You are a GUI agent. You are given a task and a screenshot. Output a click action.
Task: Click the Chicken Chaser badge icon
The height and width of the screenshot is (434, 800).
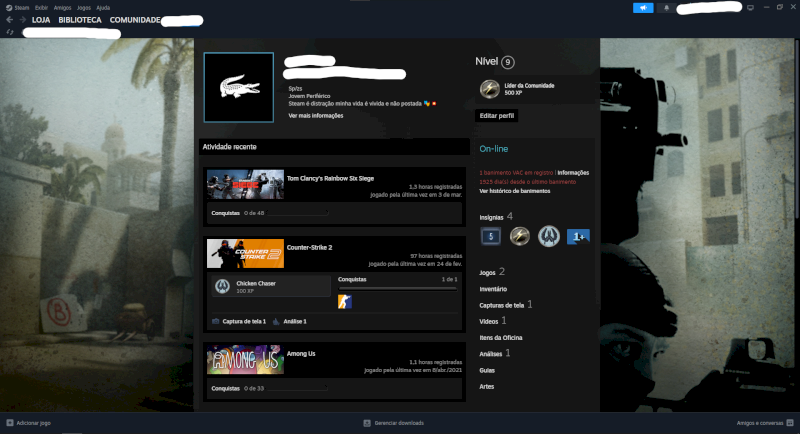(x=222, y=286)
